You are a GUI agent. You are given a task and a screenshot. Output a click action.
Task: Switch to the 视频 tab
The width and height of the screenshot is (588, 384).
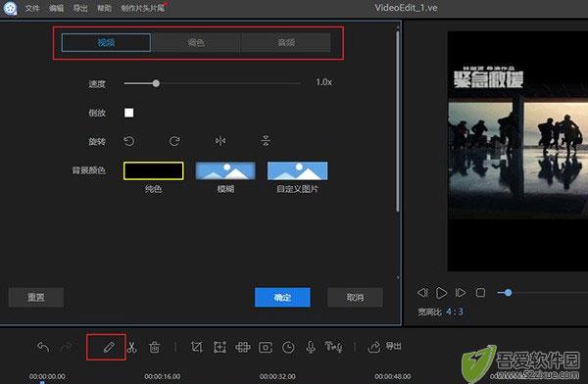point(106,42)
